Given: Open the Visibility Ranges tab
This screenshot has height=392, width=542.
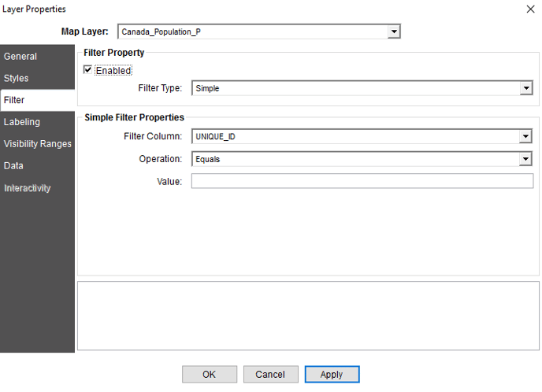Looking at the screenshot, I should (x=37, y=144).
